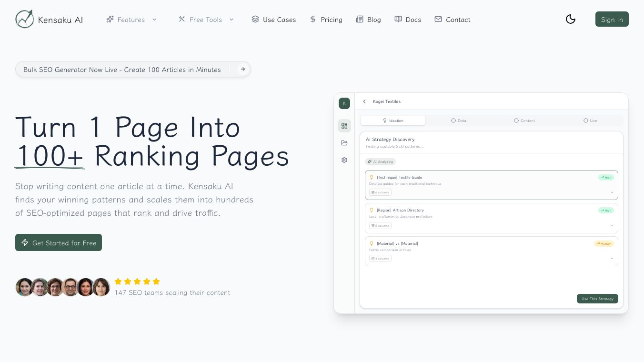Click the 'AI Strategy Discovery' heading
This screenshot has height=362, width=644.
click(390, 140)
